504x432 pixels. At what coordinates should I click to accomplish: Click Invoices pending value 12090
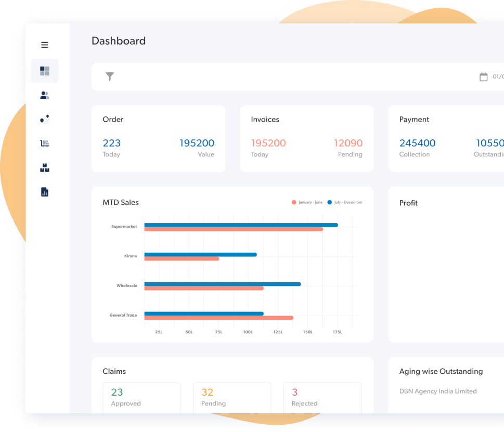[348, 143]
